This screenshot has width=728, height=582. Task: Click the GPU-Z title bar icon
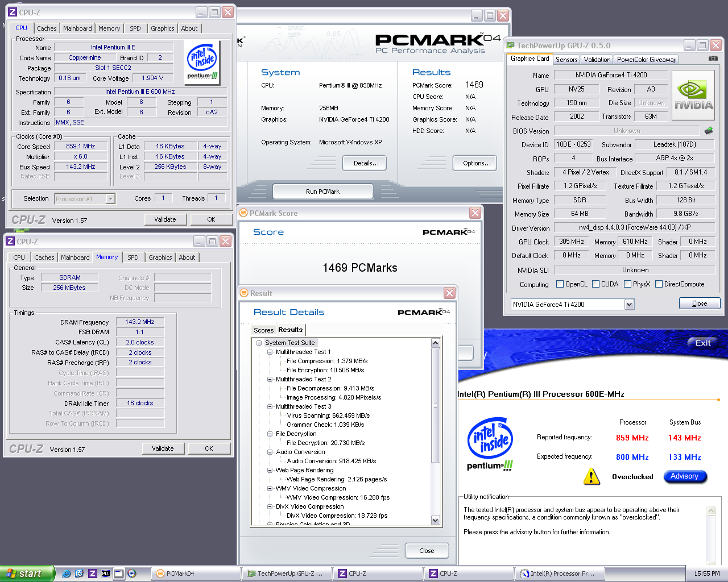(x=510, y=45)
